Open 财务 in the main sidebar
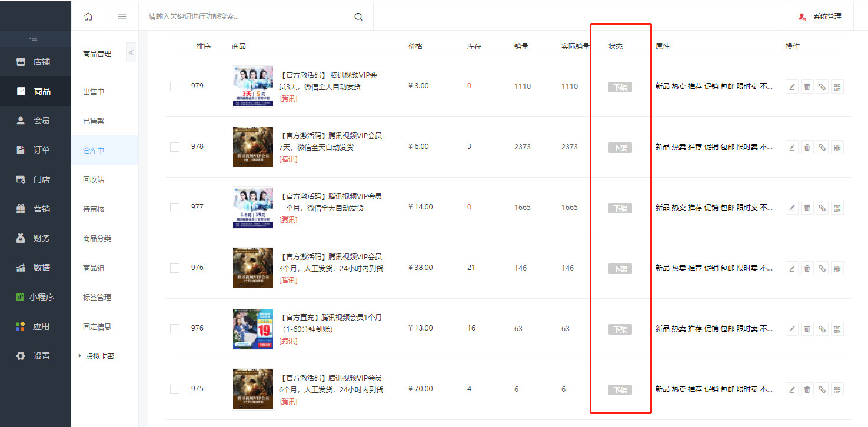 pos(35,238)
